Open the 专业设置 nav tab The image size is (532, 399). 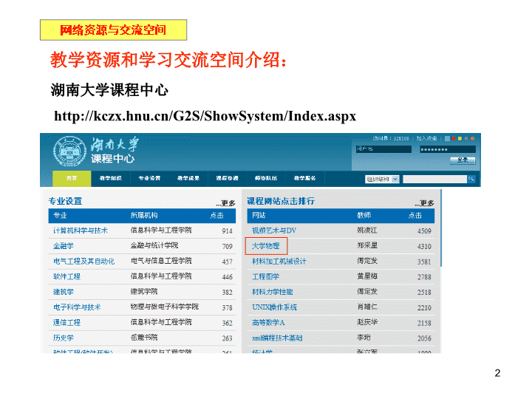[x=149, y=179]
